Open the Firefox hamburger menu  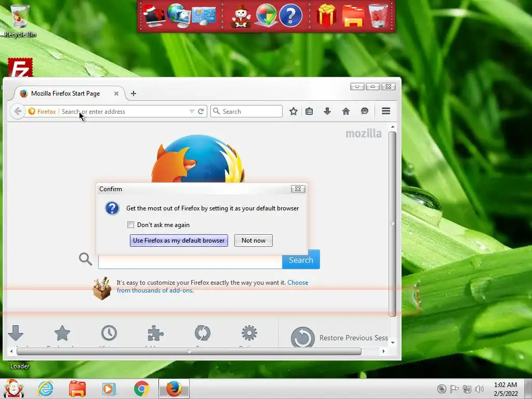click(386, 111)
